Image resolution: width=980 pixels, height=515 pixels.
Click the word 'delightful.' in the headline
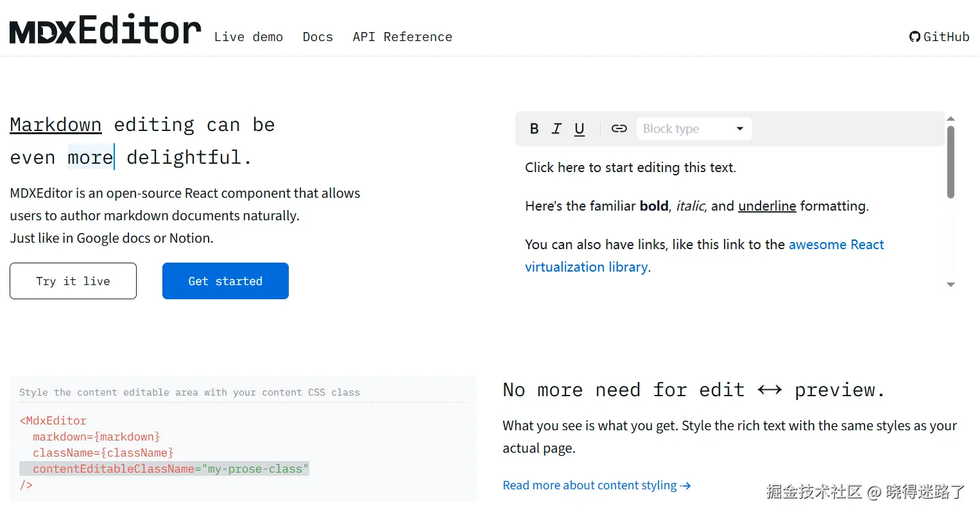(x=189, y=157)
